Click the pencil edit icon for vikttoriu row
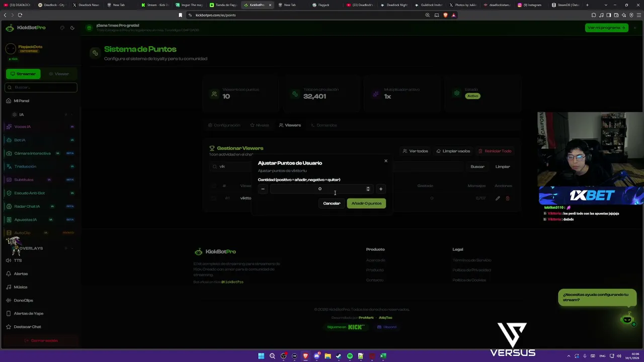Viewport: 644px width, 362px height. [x=498, y=198]
